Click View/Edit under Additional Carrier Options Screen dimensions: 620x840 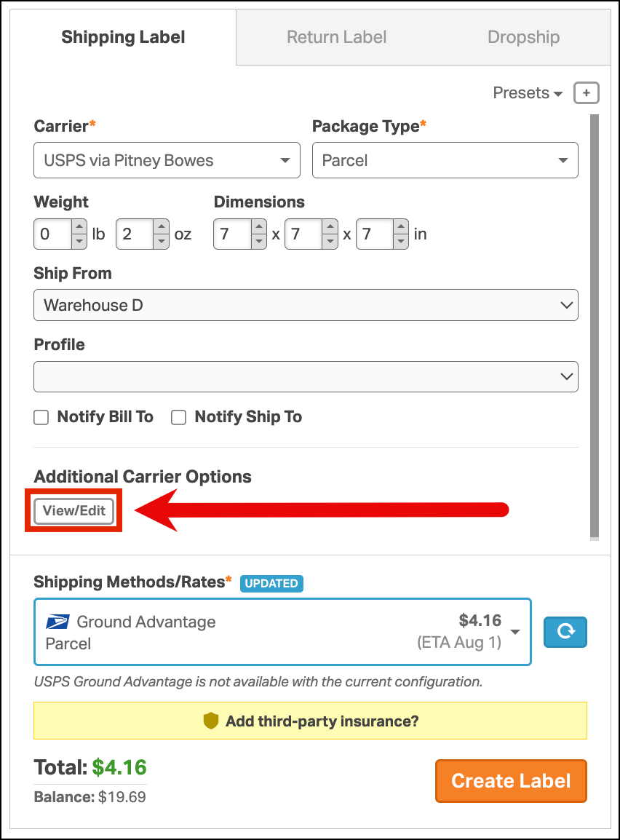coord(74,510)
